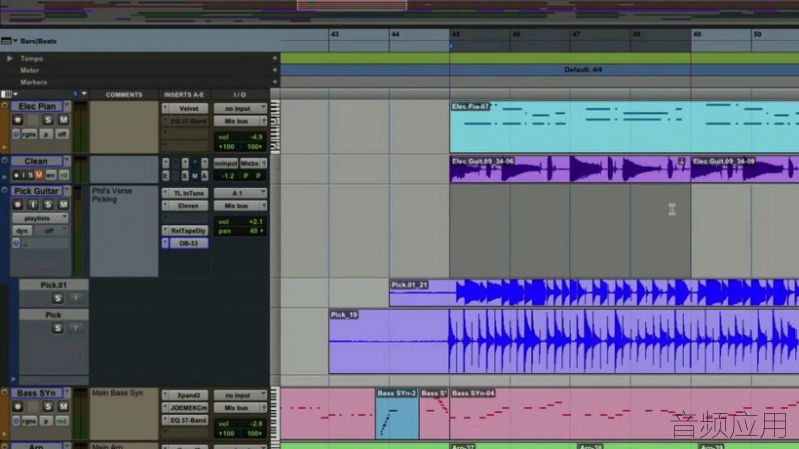Open the Velvet insert on Elec Pian
The image size is (799, 449).
pos(189,109)
